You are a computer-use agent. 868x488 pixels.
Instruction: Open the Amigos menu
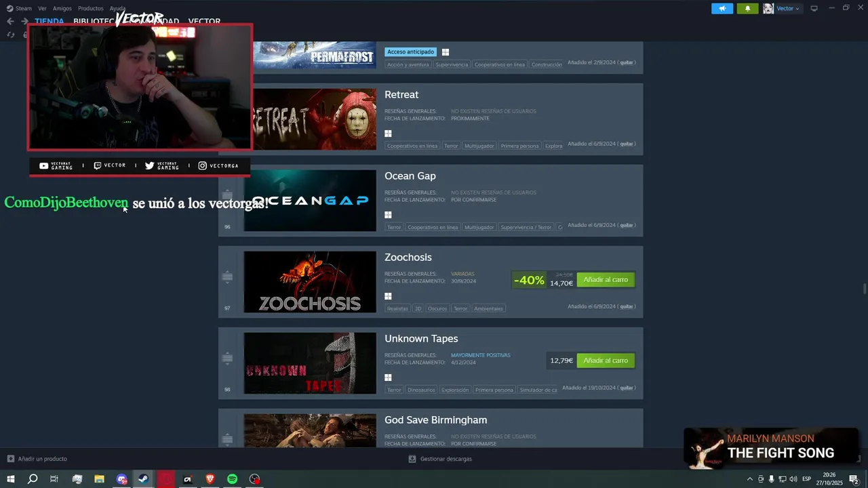[62, 8]
